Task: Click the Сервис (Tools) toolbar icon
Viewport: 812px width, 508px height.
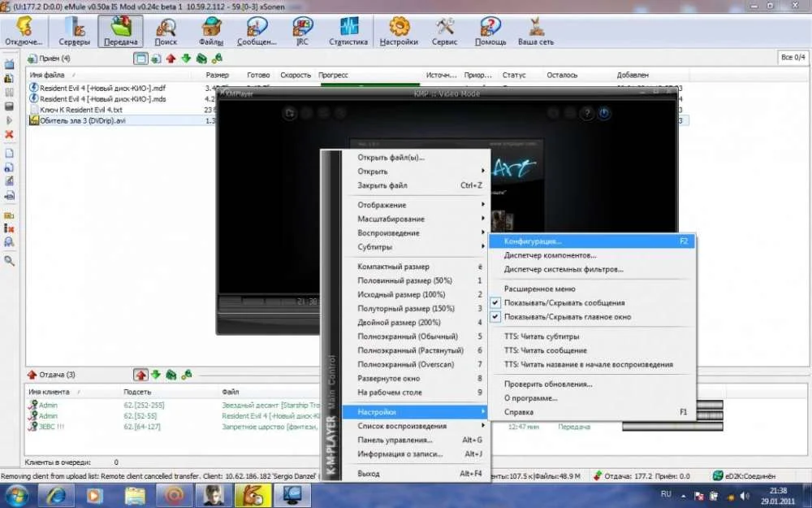Action: click(x=444, y=32)
